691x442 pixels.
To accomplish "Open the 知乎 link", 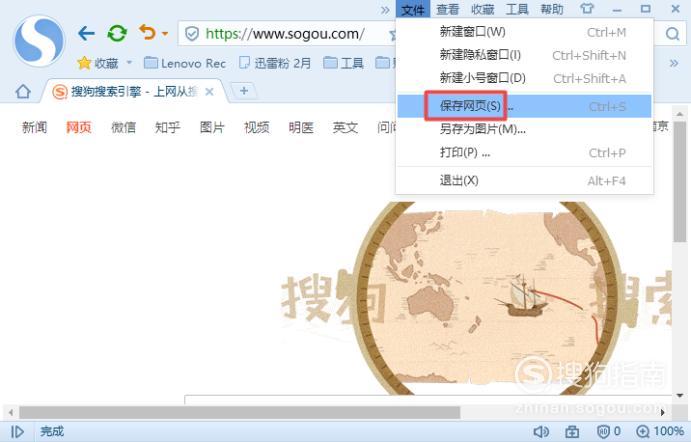I will [167, 127].
